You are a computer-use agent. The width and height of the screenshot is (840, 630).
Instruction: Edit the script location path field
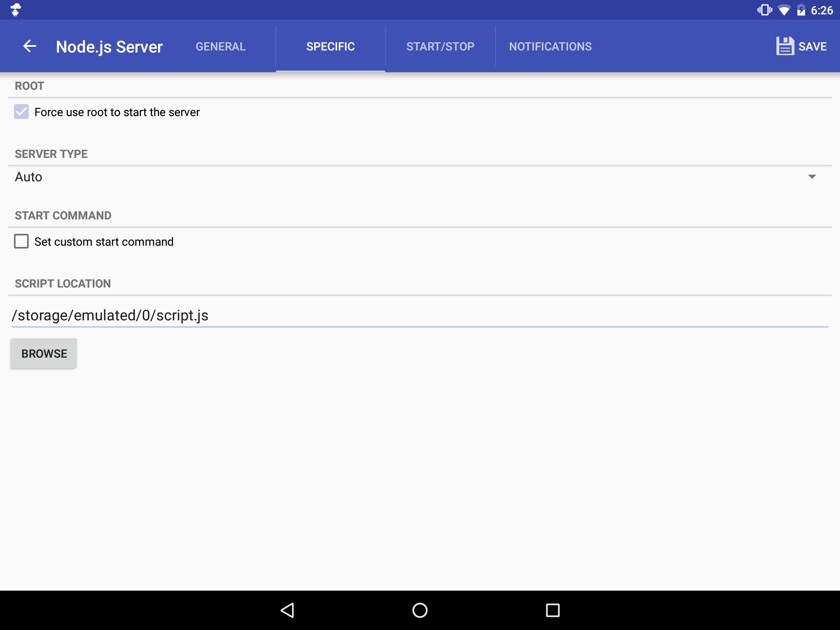tap(420, 315)
